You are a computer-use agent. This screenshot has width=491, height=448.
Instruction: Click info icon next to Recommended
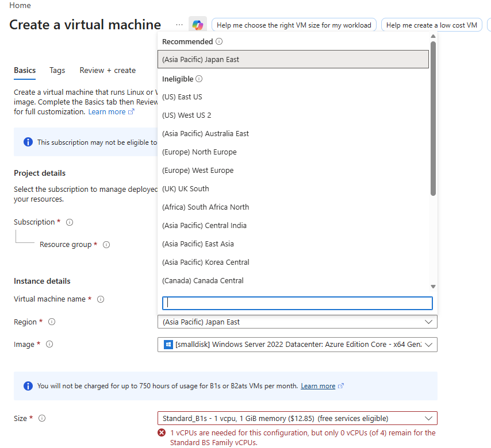pyautogui.click(x=219, y=41)
